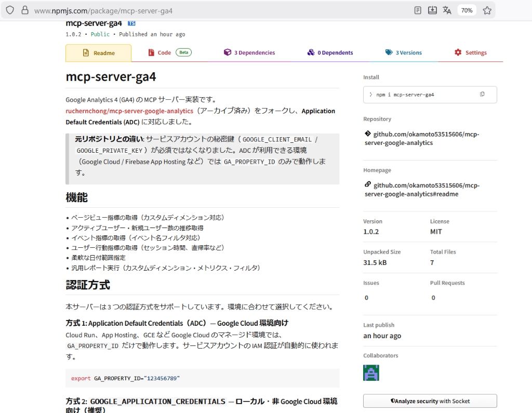Screen dimensions: 532x413
Task: Open the Readme tab
Action: [98, 53]
